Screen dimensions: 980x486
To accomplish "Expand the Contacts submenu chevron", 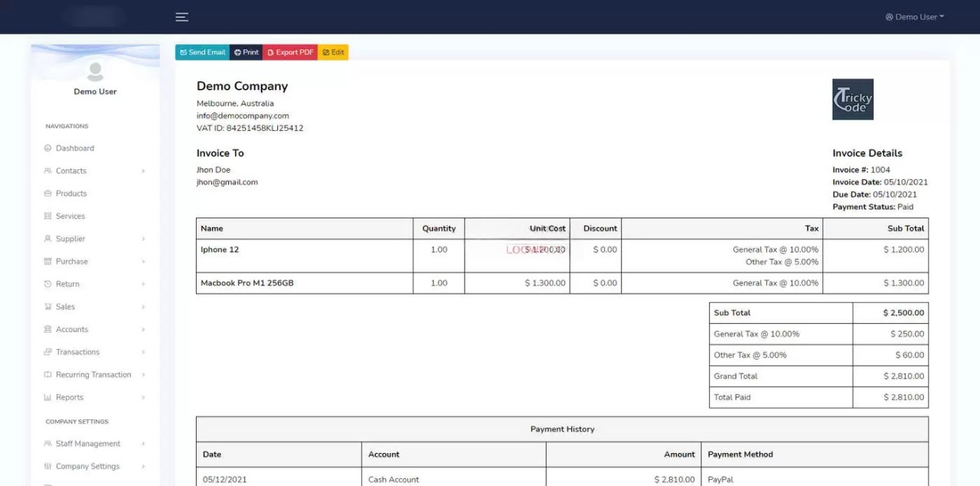I will [143, 171].
